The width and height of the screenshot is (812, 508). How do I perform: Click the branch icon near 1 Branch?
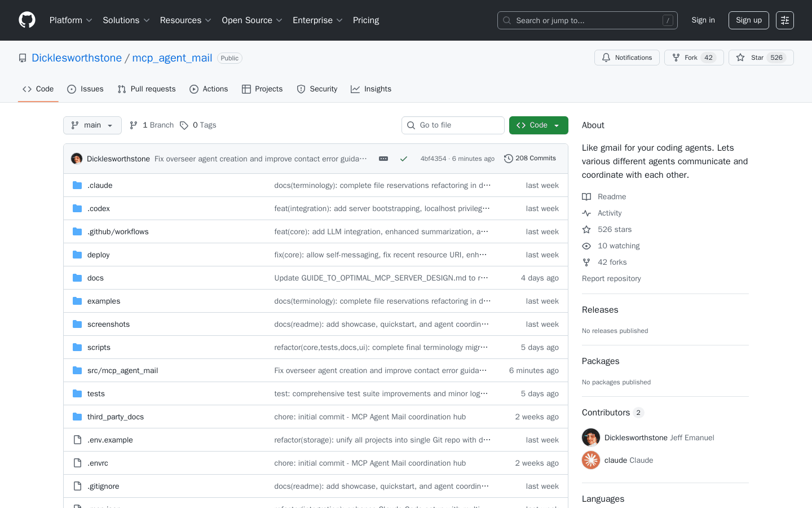[133, 125]
